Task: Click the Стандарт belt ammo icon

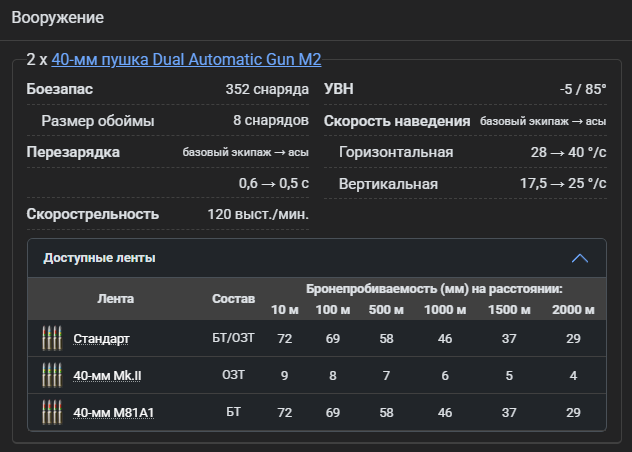Action: pos(52,338)
